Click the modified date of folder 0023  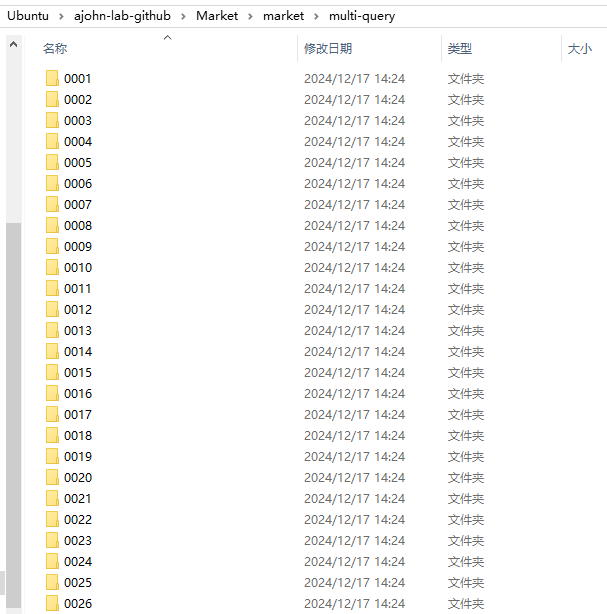pyautogui.click(x=354, y=541)
